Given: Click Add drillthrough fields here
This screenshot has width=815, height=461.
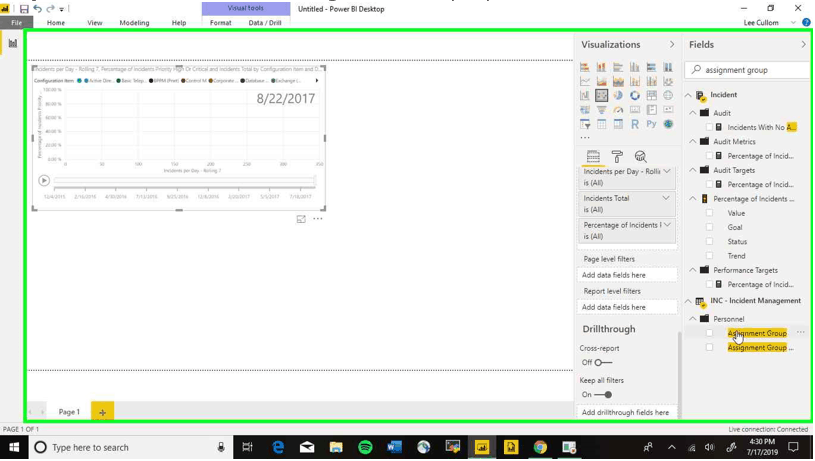Looking at the screenshot, I should coord(627,412).
